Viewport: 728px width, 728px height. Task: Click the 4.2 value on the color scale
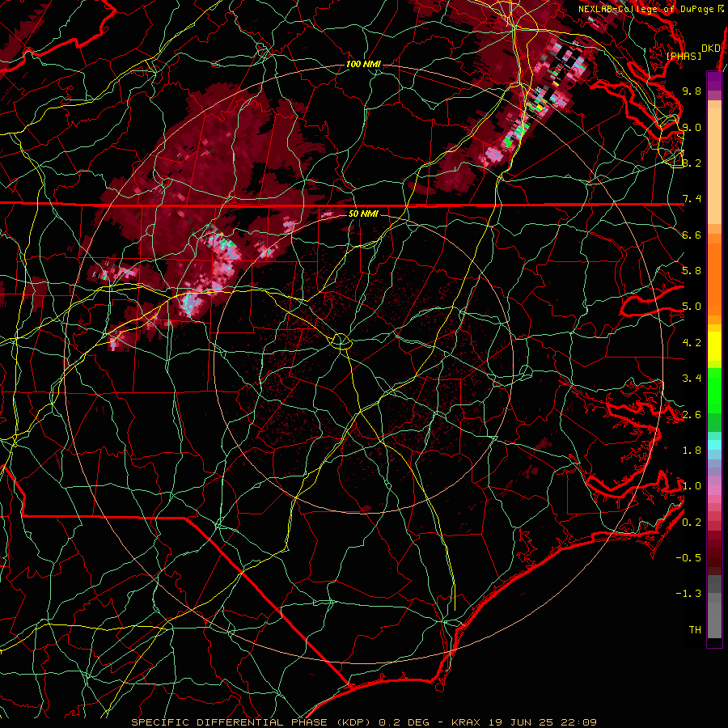pyautogui.click(x=692, y=343)
